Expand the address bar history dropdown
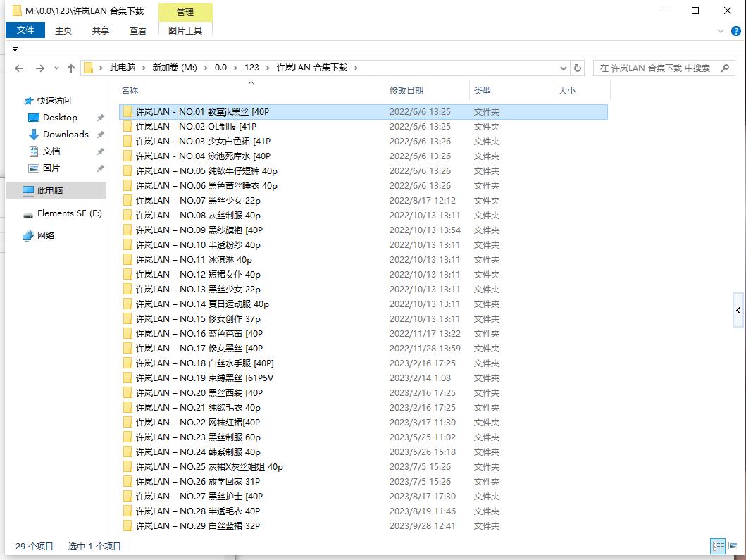Screen dimensions: 746x560 point(564,68)
